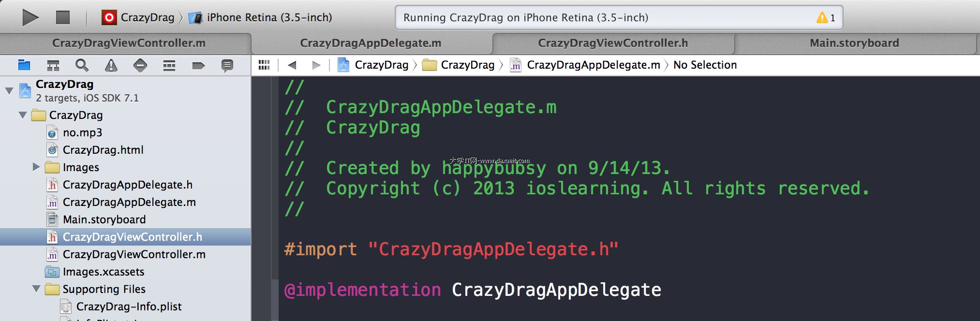This screenshot has width=980, height=321.
Task: Collapse the CrazyDrag project root triangle
Action: 9,90
